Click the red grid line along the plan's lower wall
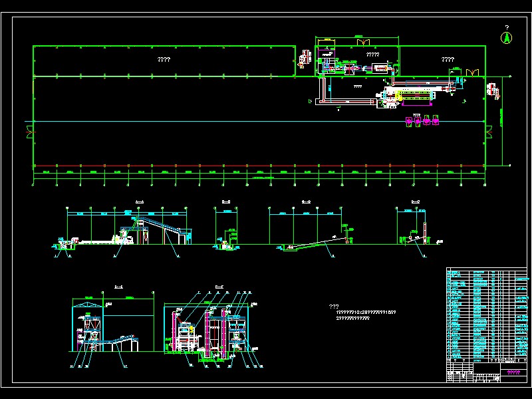 tap(259, 166)
